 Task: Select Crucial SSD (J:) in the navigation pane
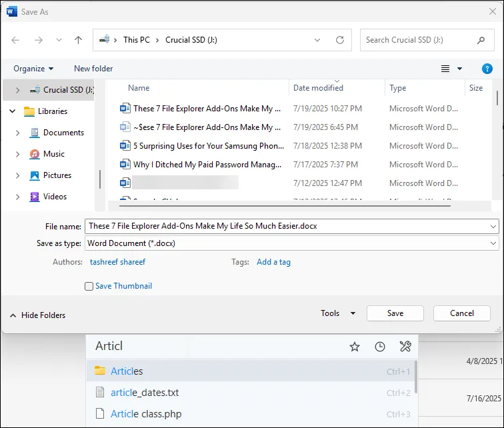click(62, 90)
